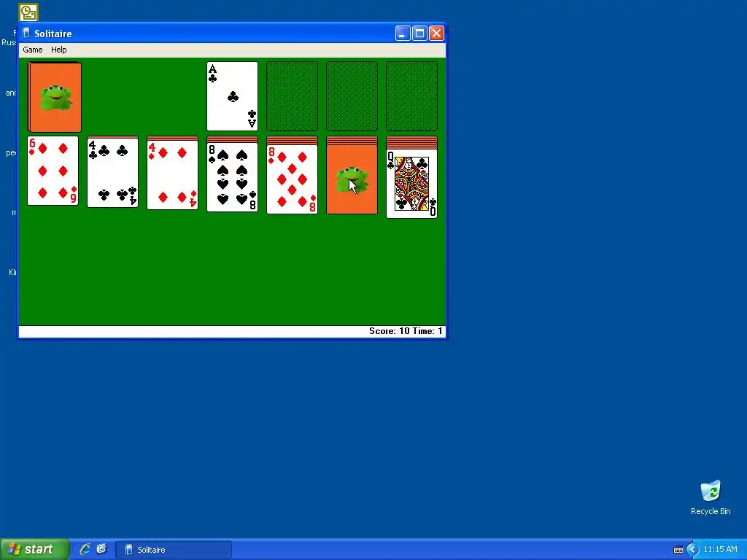
Task: Open the Recycle Bin desktop icon
Action: click(x=711, y=497)
